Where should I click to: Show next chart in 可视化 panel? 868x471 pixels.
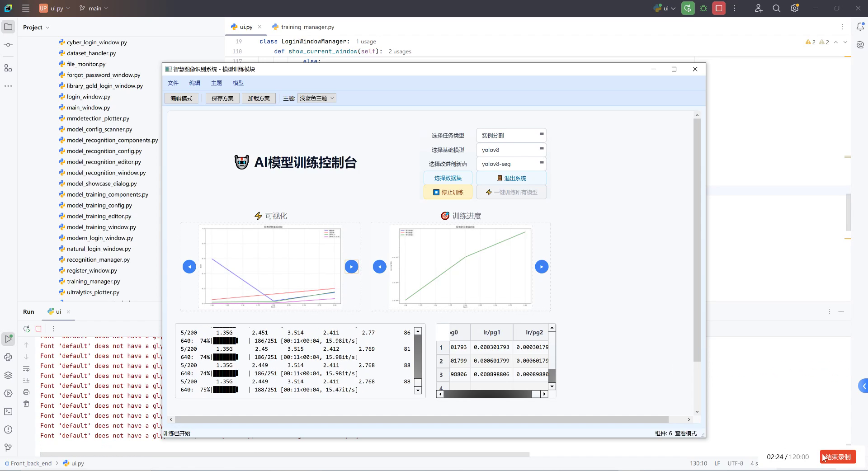tap(351, 267)
